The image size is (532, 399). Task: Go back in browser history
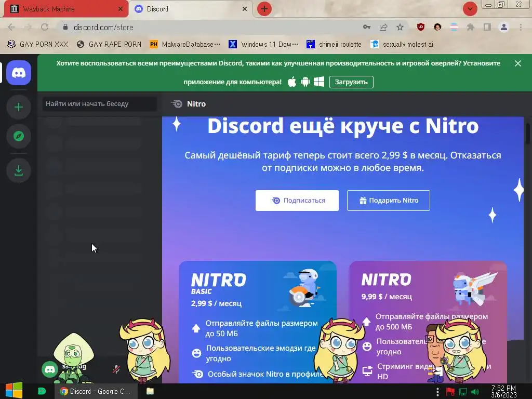11,27
